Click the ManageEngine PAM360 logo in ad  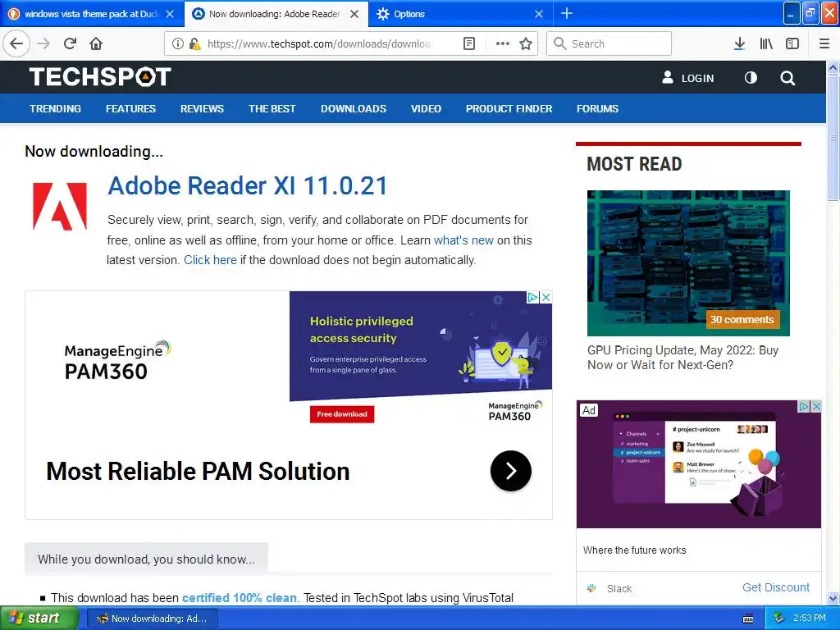pos(117,361)
